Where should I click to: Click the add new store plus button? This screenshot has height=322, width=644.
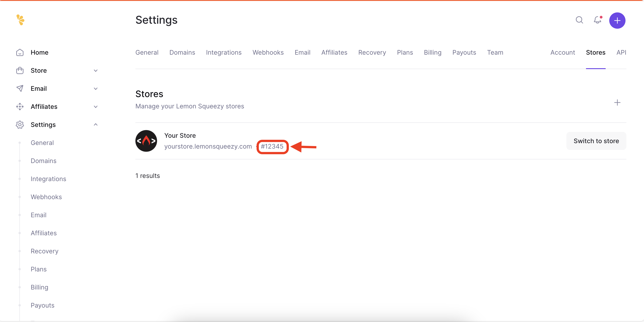pyautogui.click(x=618, y=102)
